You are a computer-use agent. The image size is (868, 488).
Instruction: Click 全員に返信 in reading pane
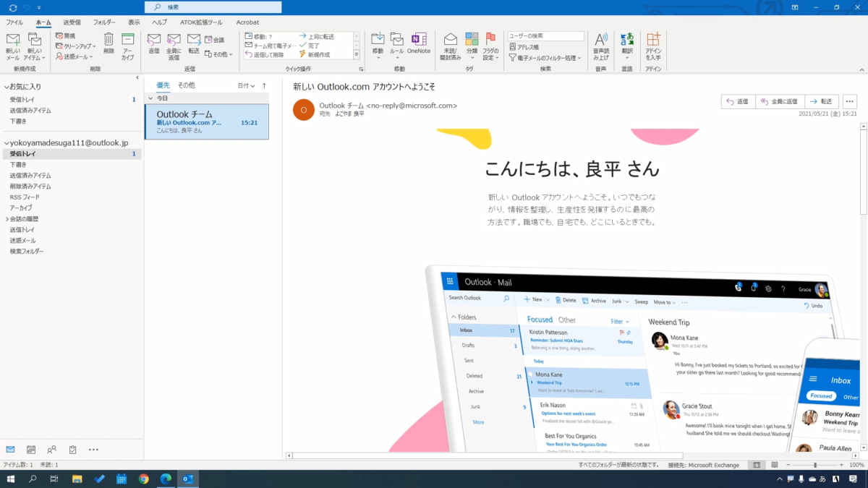780,102
